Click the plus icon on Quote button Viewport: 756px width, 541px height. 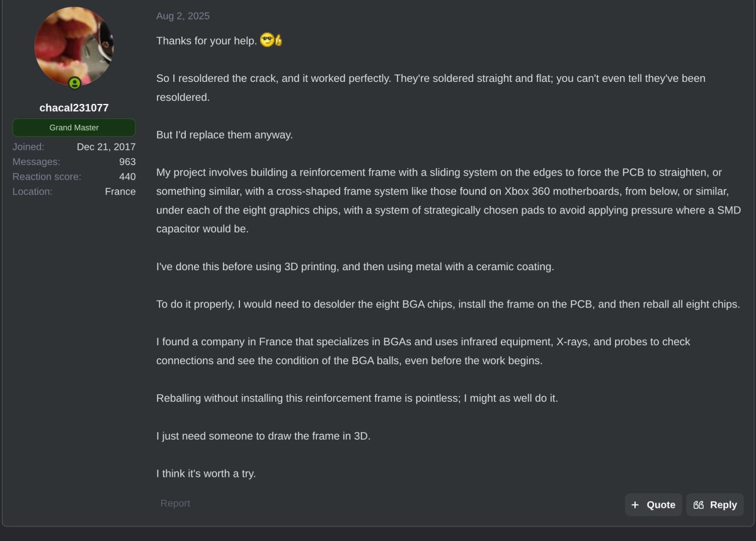(x=635, y=504)
